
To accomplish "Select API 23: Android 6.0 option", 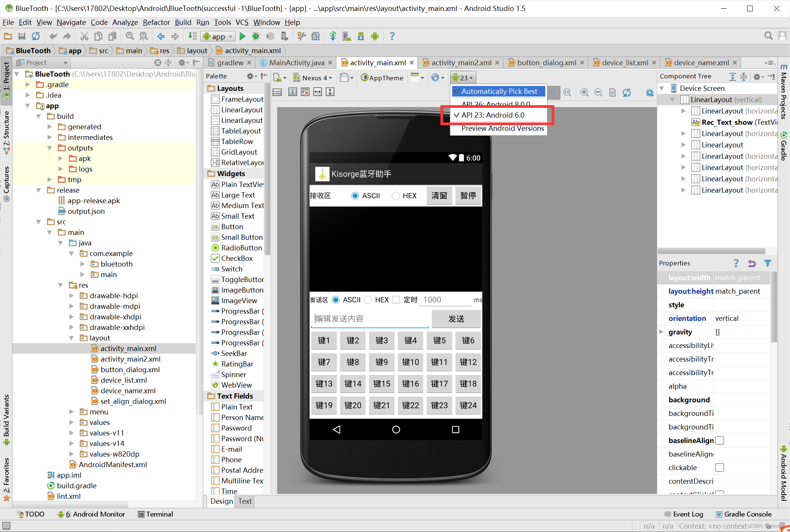I will (x=499, y=115).
